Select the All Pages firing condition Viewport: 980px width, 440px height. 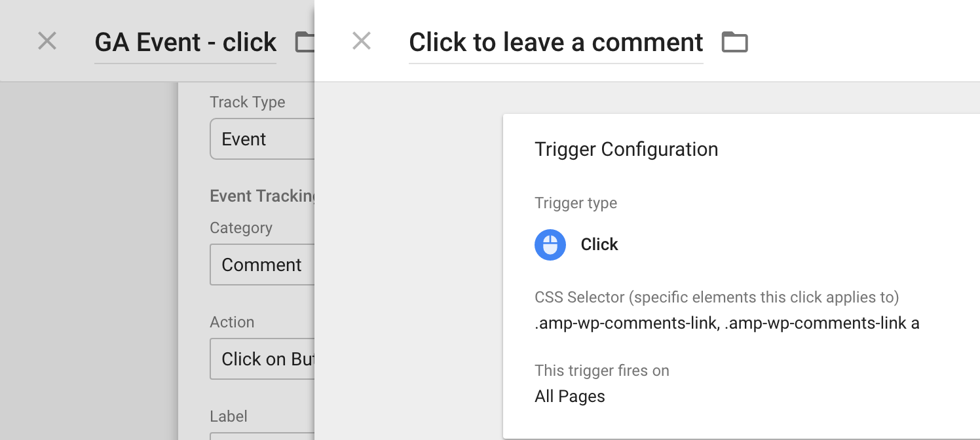(570, 397)
